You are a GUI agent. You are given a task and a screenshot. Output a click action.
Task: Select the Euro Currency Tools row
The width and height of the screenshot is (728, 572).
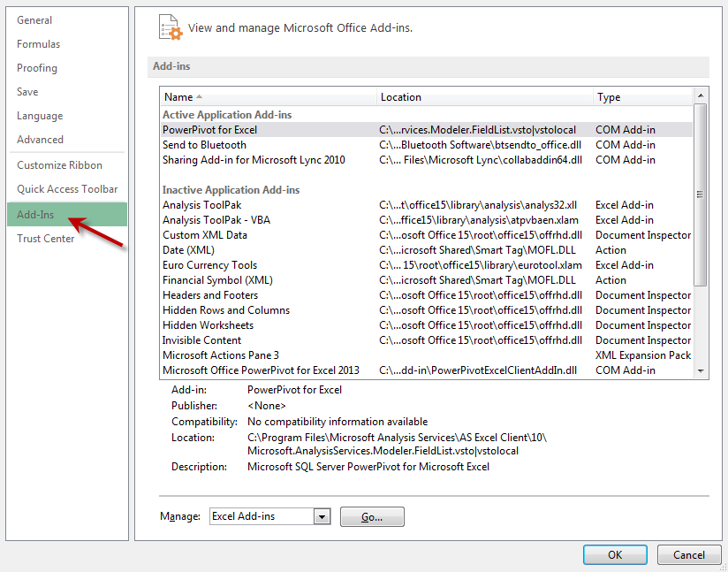[427, 265]
